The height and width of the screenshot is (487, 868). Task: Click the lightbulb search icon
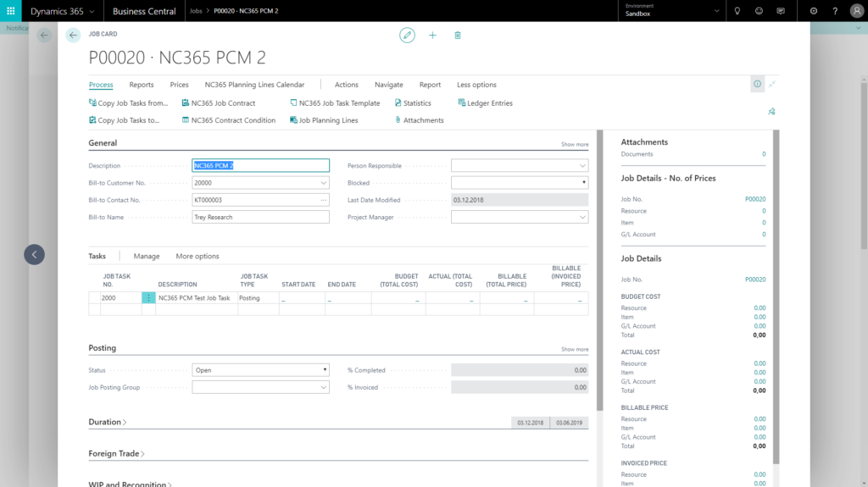pos(737,11)
